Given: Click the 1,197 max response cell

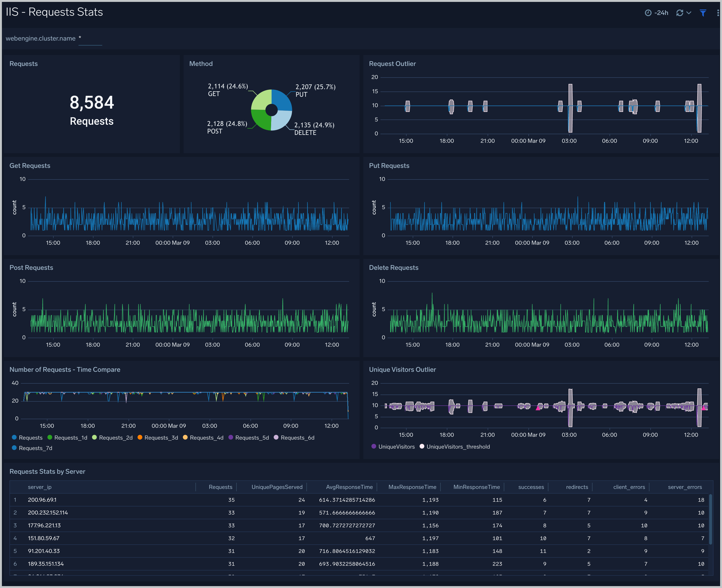Looking at the screenshot, I should (x=430, y=538).
